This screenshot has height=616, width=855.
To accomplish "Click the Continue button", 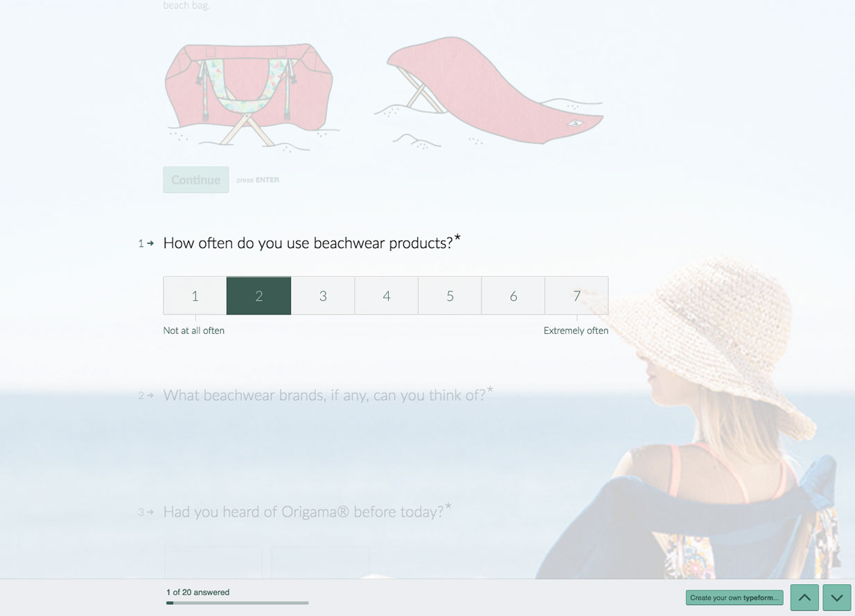I will tap(196, 179).
